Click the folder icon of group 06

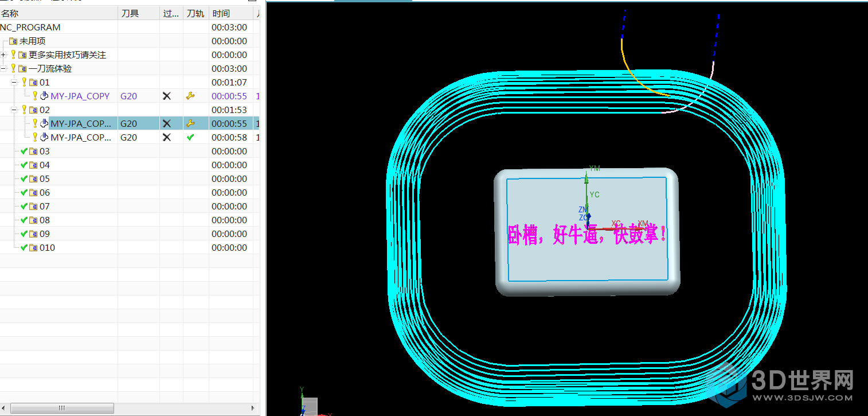(33, 193)
